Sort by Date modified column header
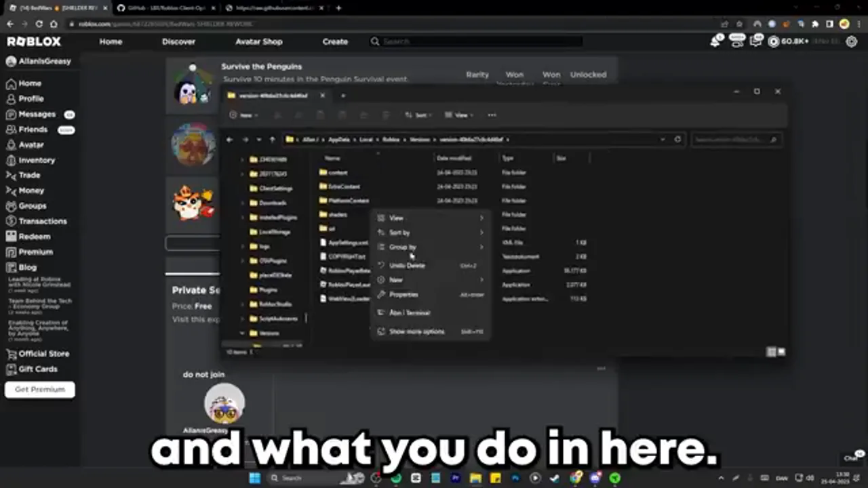The height and width of the screenshot is (488, 868). 453,158
